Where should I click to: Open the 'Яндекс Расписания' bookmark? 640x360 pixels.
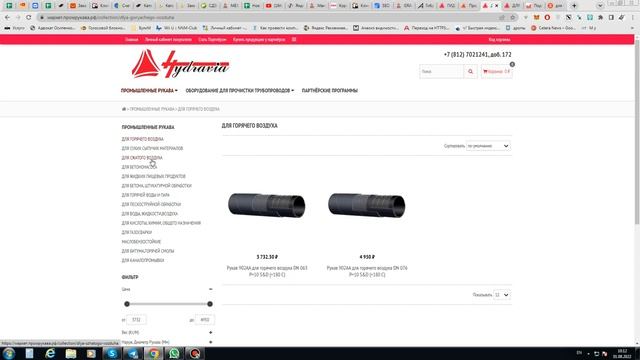coord(326,28)
